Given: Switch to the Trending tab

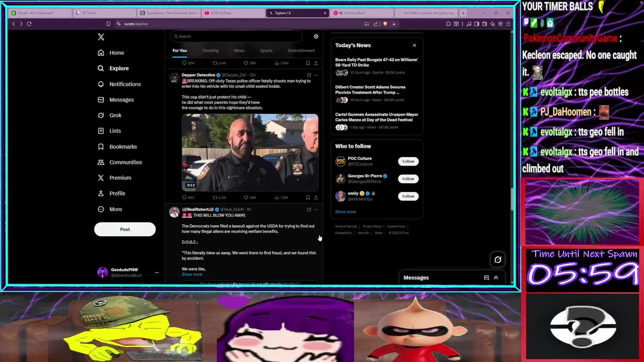Looking at the screenshot, I should tap(210, 50).
